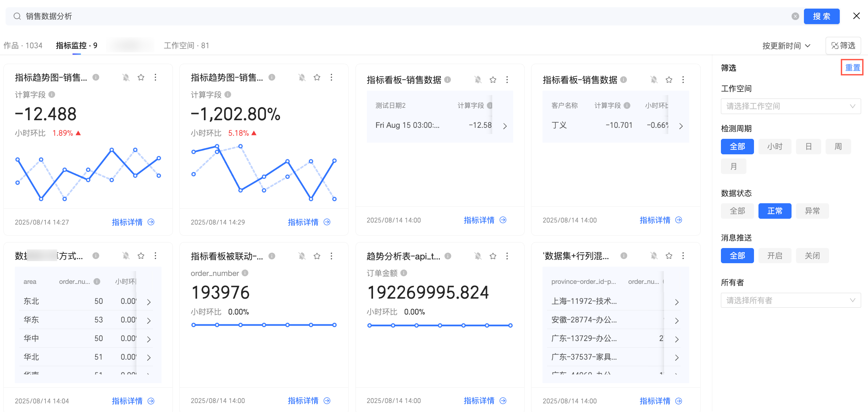
Task: Open the 工作空间 selection dropdown
Action: 790,106
